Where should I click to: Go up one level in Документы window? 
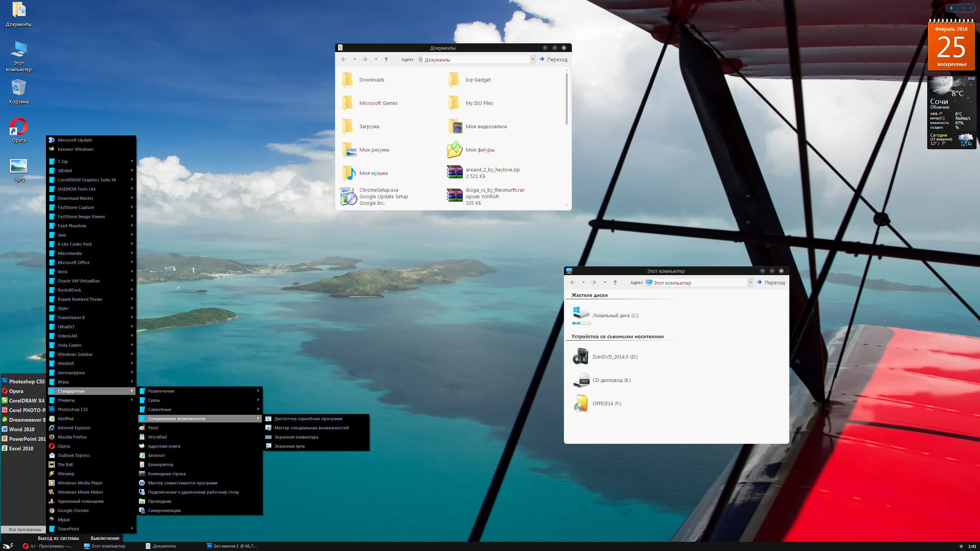click(x=386, y=59)
